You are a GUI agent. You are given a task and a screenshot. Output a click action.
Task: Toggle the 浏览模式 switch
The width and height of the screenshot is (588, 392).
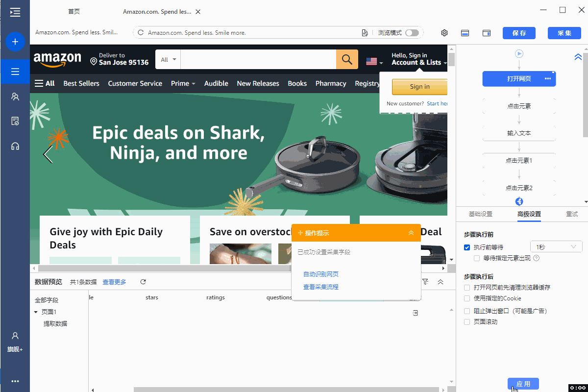pyautogui.click(x=412, y=33)
